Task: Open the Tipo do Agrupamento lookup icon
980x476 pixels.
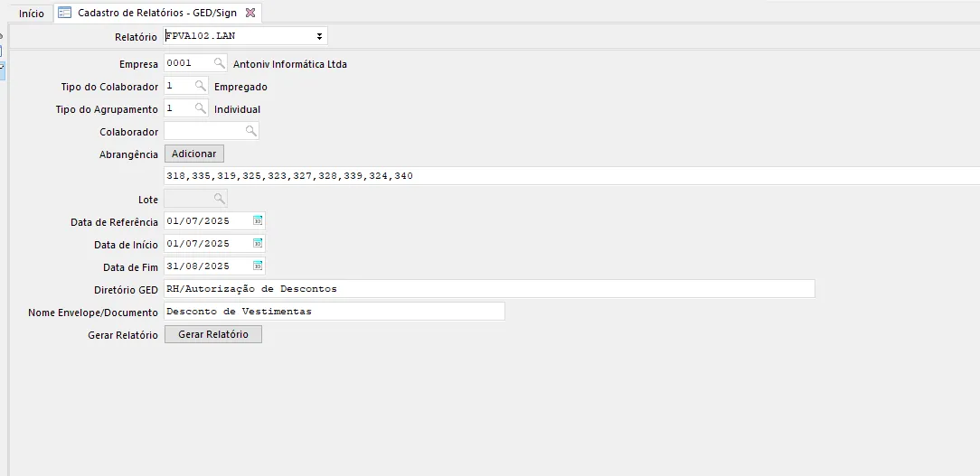Action: click(200, 108)
